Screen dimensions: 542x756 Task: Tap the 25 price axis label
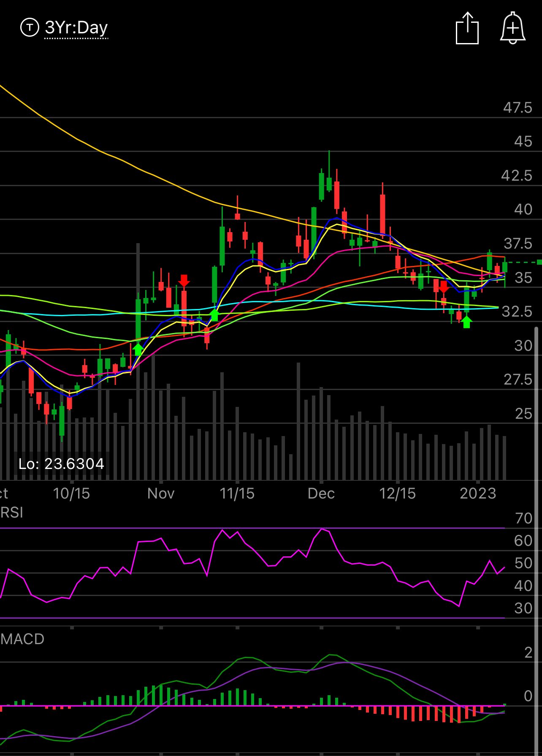[x=524, y=414]
